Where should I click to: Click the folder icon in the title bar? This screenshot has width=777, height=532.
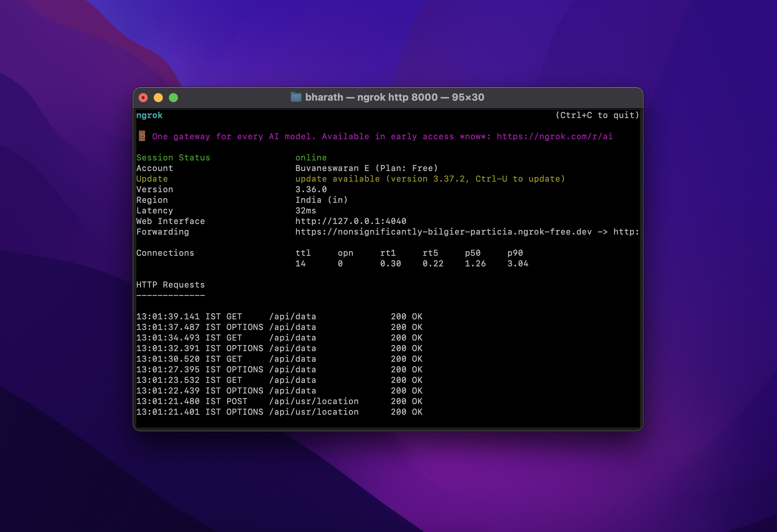(x=296, y=97)
